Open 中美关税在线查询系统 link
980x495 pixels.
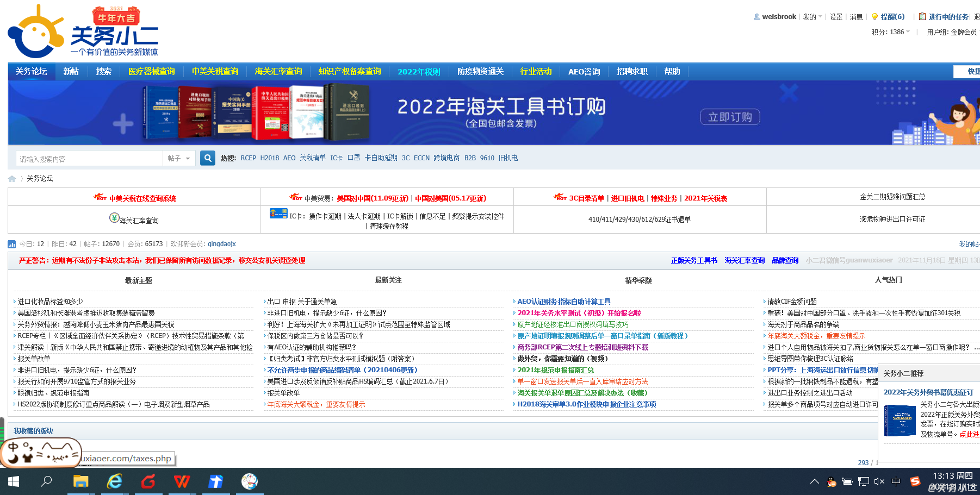coord(142,198)
